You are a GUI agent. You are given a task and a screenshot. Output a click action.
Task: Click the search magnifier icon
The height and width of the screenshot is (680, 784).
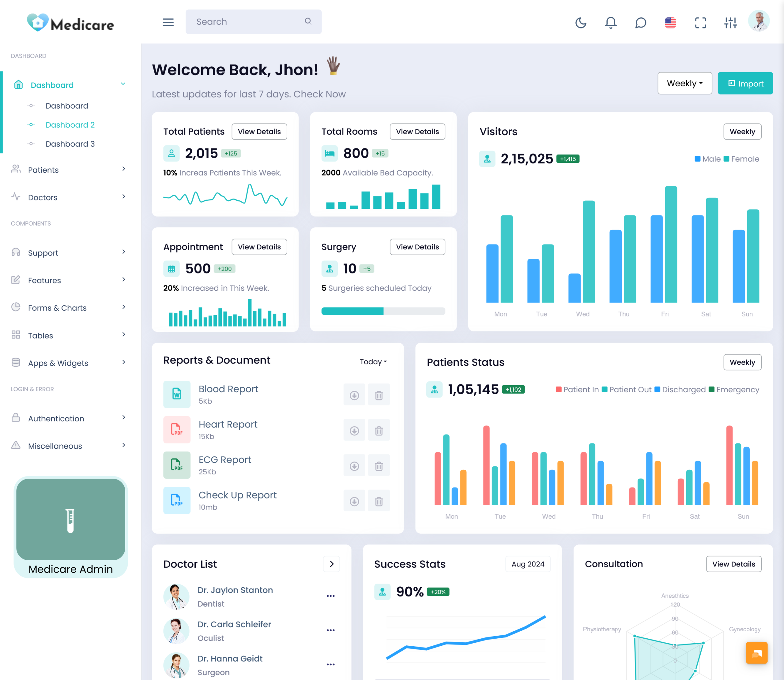tap(308, 21)
